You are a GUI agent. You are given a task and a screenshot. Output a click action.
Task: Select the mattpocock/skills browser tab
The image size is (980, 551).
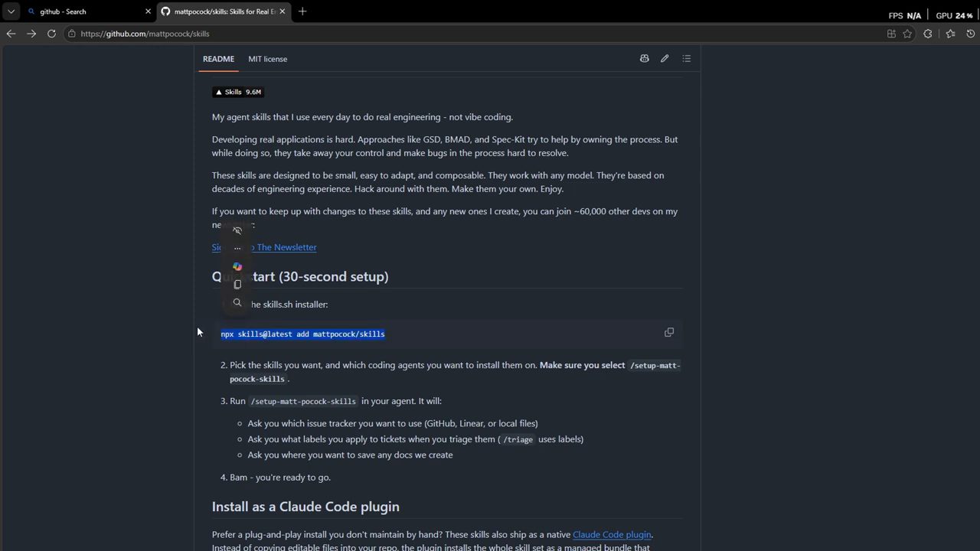[224, 11]
